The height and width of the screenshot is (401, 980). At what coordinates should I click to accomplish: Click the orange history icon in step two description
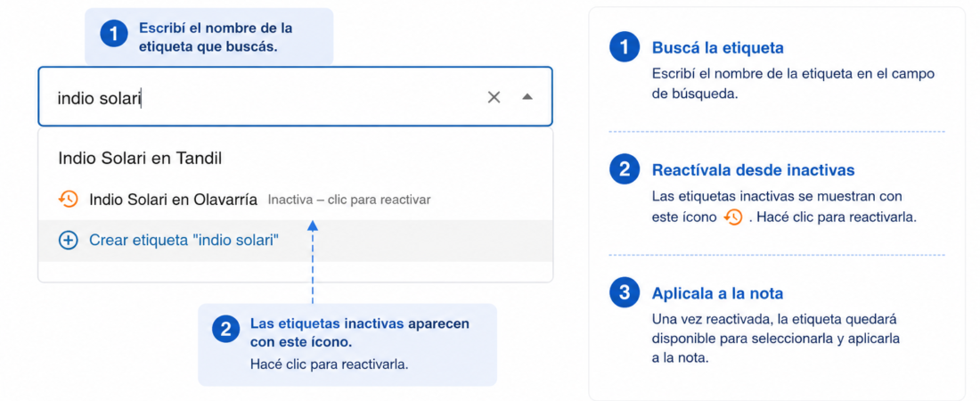(x=732, y=217)
